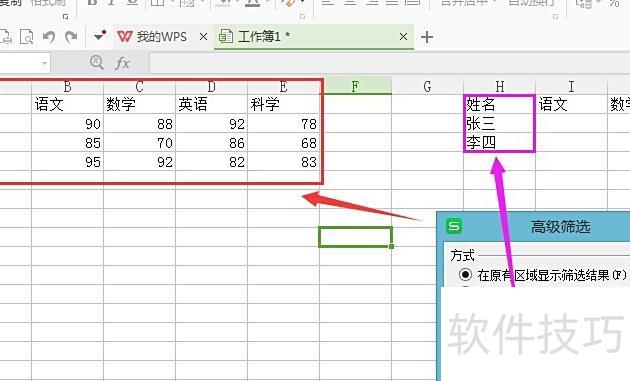This screenshot has height=381, width=630.
Task: Select the 姓名 cell in column H
Action: tap(499, 104)
